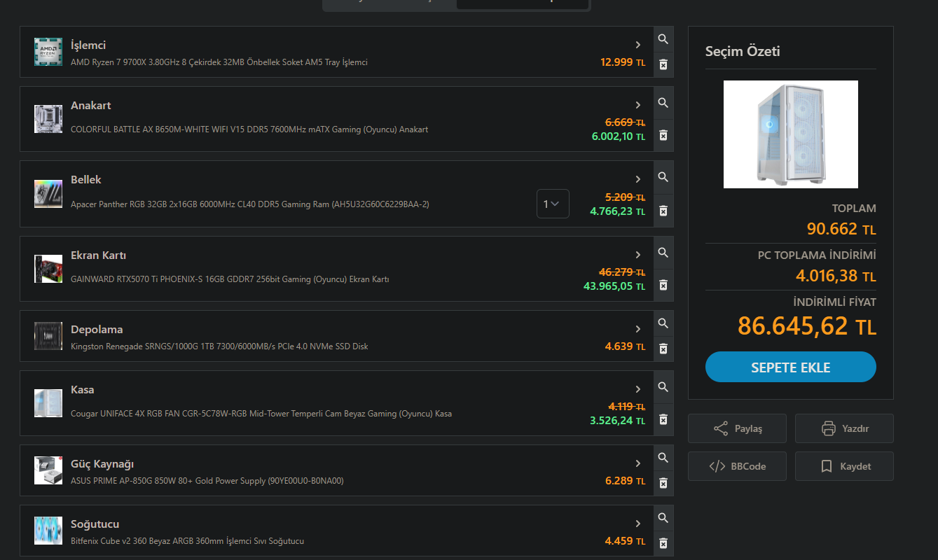Image resolution: width=938 pixels, height=560 pixels.
Task: Open search for the Anakart row
Action: pyautogui.click(x=663, y=103)
